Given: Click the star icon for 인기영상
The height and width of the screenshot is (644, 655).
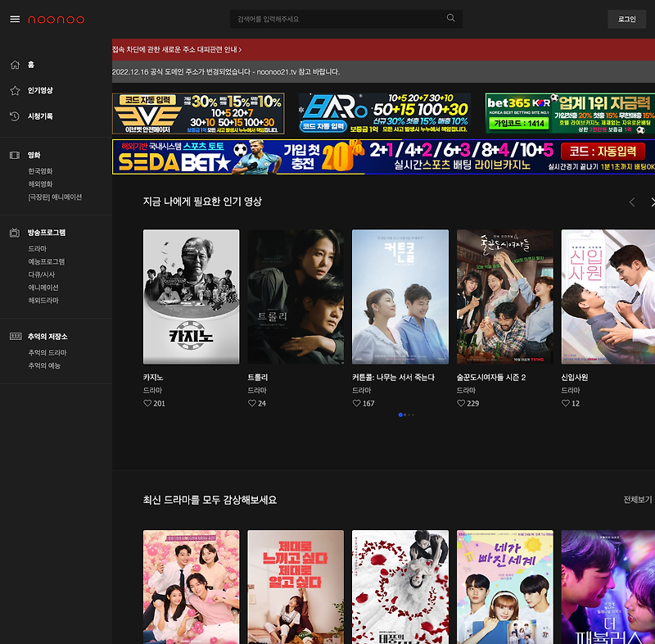Looking at the screenshot, I should (x=15, y=91).
